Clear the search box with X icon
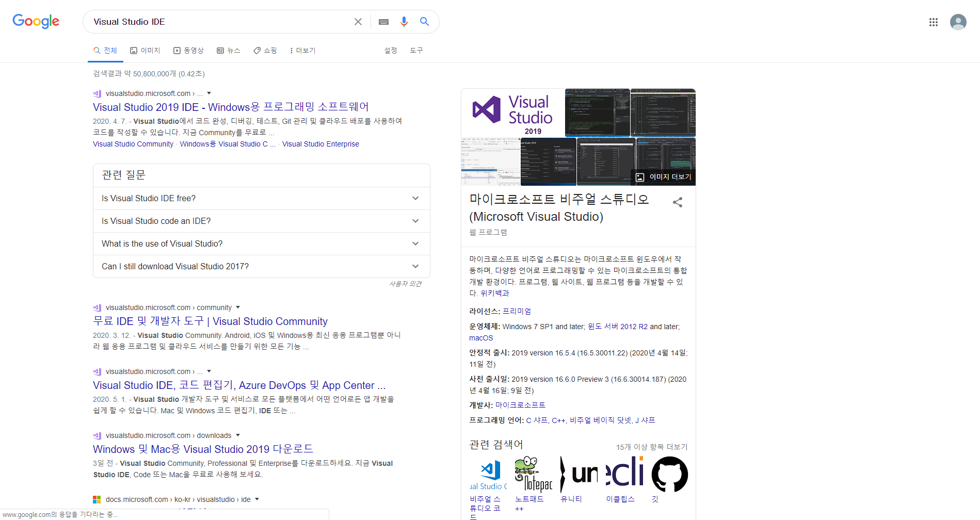This screenshot has height=520, width=980. (358, 22)
